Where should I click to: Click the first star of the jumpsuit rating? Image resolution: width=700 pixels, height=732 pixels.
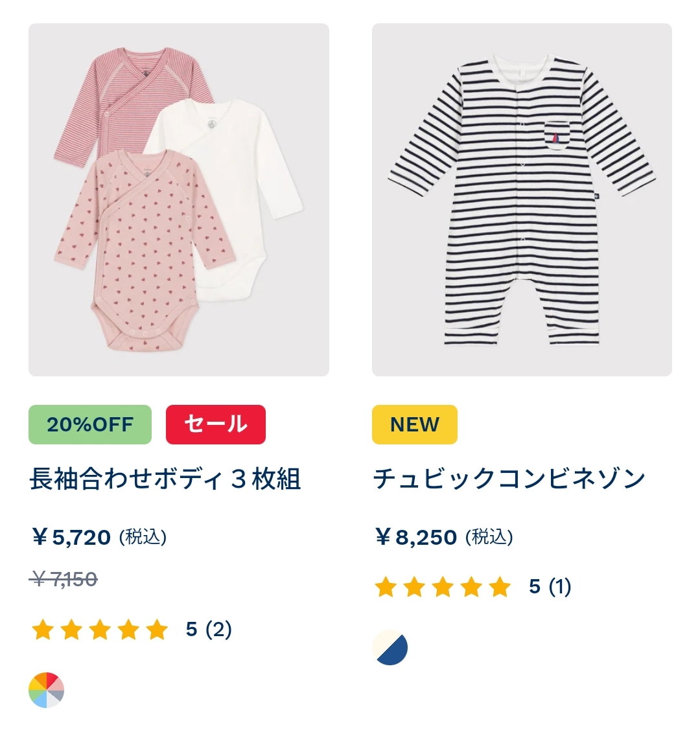click(x=386, y=587)
